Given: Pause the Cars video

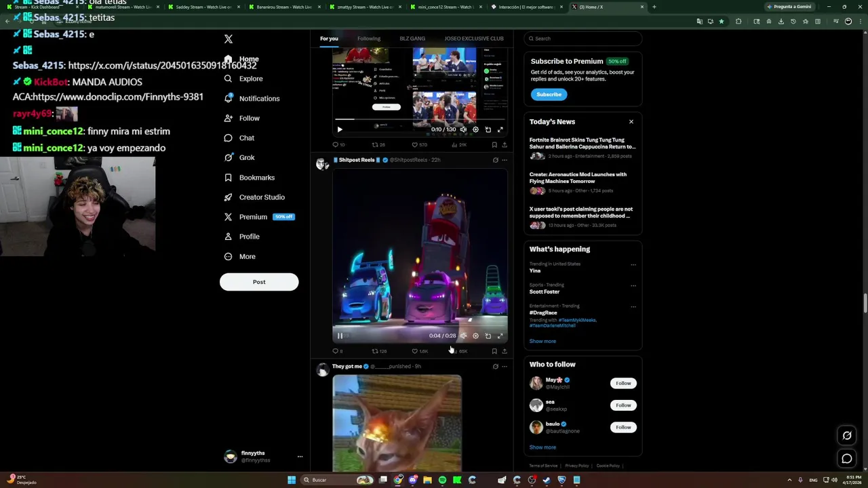Looking at the screenshot, I should [x=340, y=335].
